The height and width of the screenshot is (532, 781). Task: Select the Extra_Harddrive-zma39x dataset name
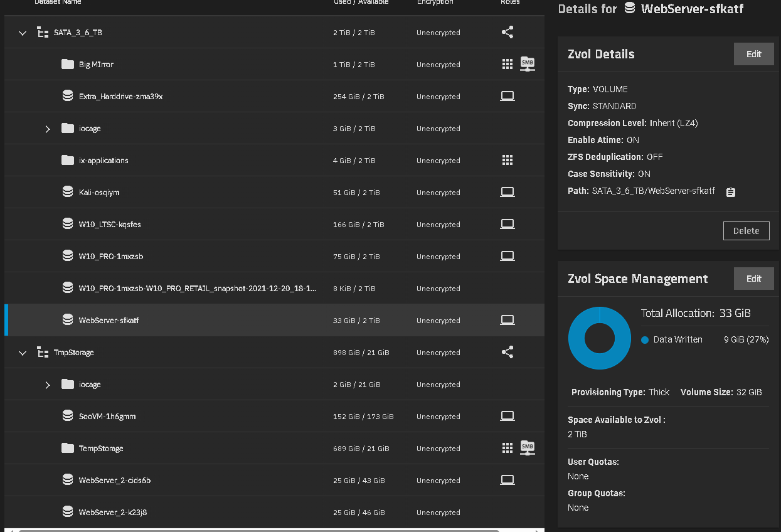point(121,97)
